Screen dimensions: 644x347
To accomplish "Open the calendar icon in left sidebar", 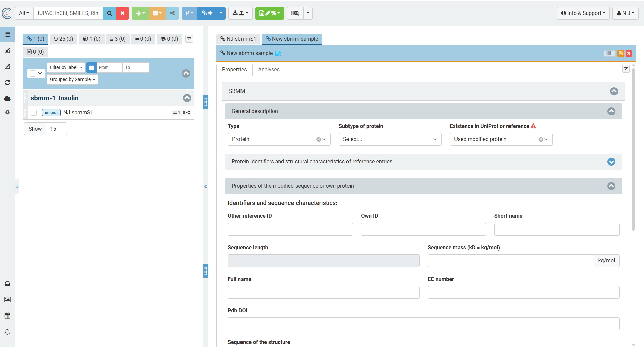I will tap(7, 316).
